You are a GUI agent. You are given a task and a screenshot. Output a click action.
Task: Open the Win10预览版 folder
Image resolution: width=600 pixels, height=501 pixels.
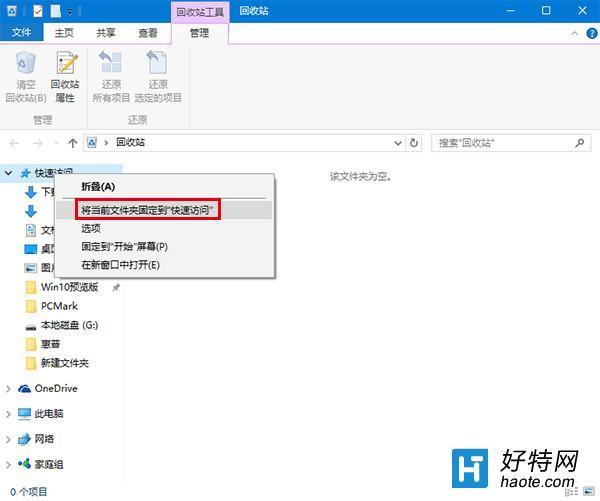62,287
